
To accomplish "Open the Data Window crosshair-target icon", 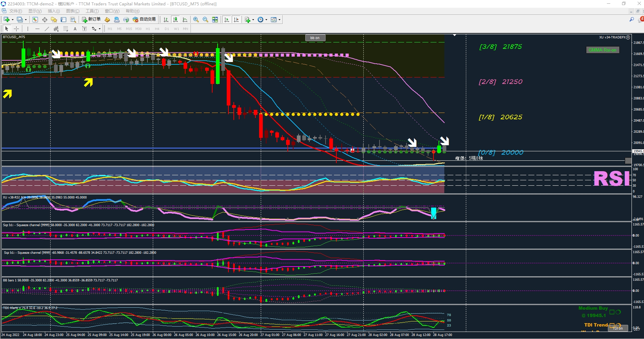I will click(x=45, y=20).
